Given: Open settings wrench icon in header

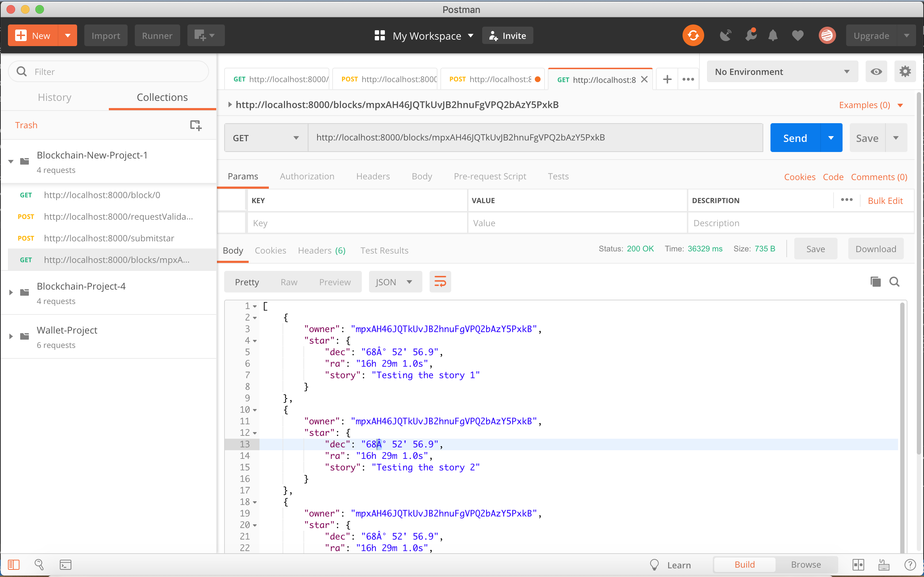Looking at the screenshot, I should tap(750, 36).
